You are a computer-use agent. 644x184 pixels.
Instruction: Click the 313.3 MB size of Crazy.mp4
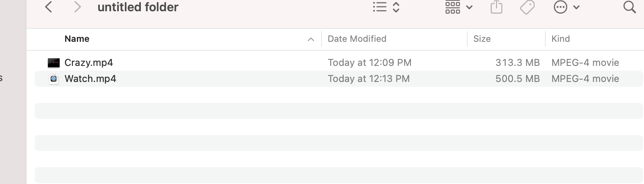517,63
